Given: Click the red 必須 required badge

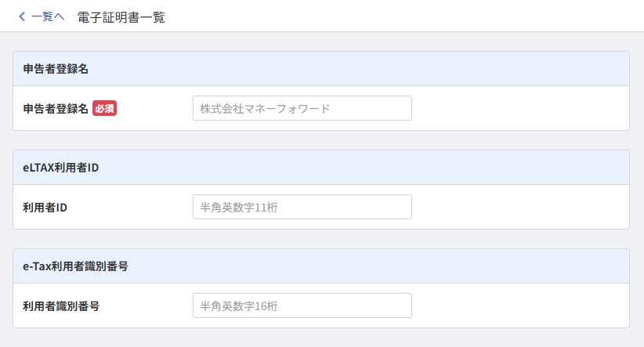Looking at the screenshot, I should (104, 109).
